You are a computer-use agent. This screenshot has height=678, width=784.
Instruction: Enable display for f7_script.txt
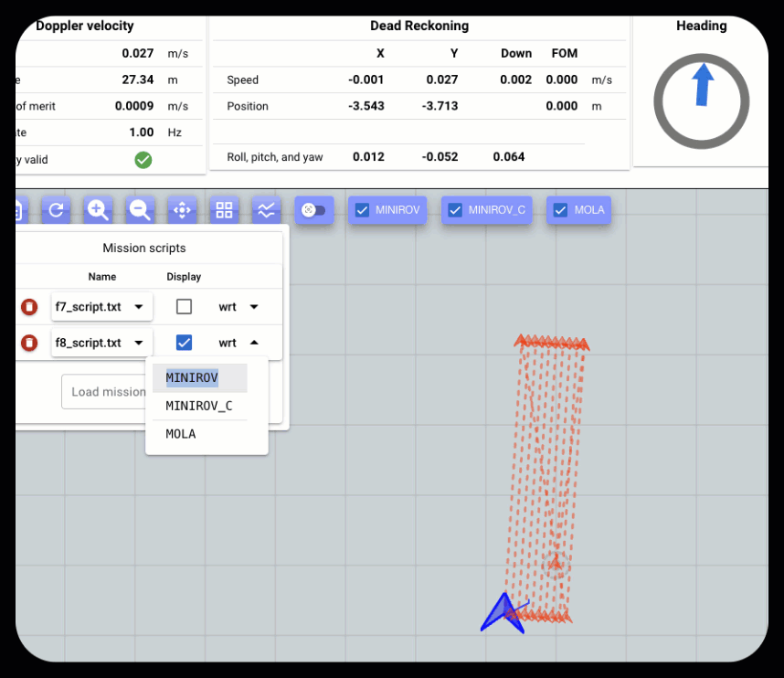(x=184, y=307)
